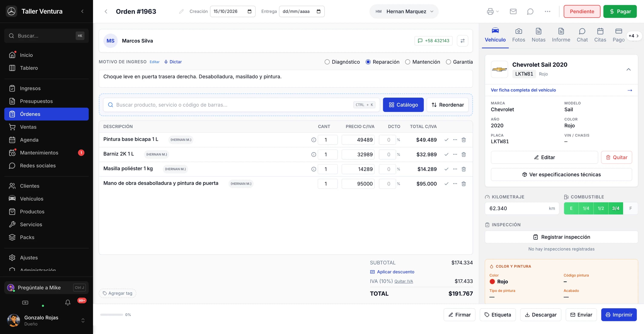Go back with the arrow before Orden #1963
644x334 pixels.
point(106,11)
